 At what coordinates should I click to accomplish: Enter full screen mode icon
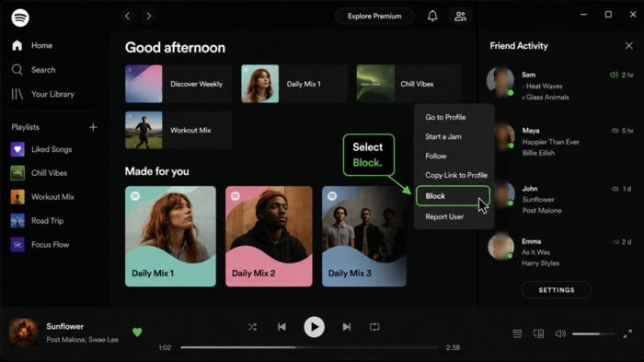[x=627, y=334]
